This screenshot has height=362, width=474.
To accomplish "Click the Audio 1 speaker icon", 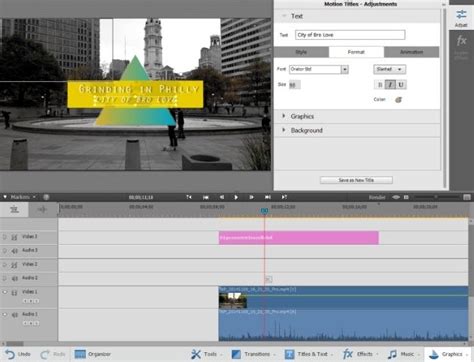I will [14, 315].
